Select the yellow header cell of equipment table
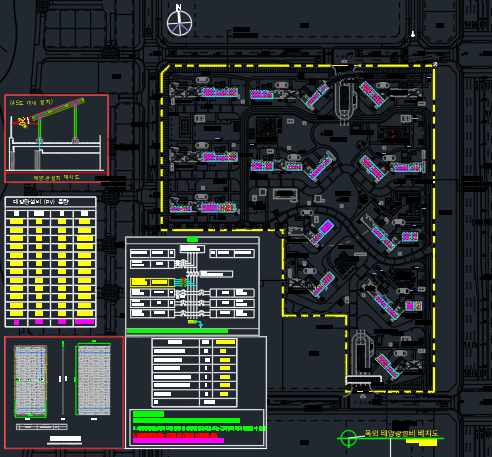 (x=225, y=342)
